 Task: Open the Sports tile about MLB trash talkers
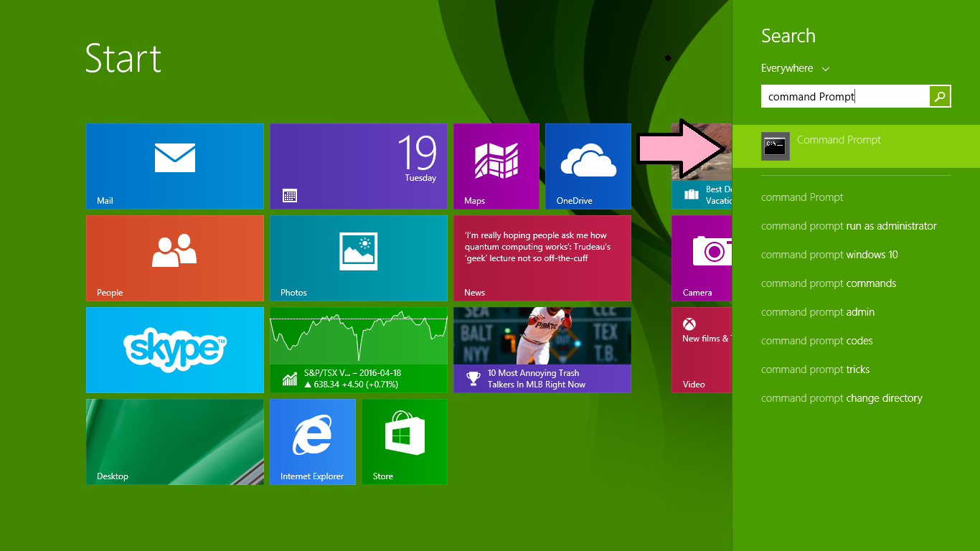coord(542,350)
